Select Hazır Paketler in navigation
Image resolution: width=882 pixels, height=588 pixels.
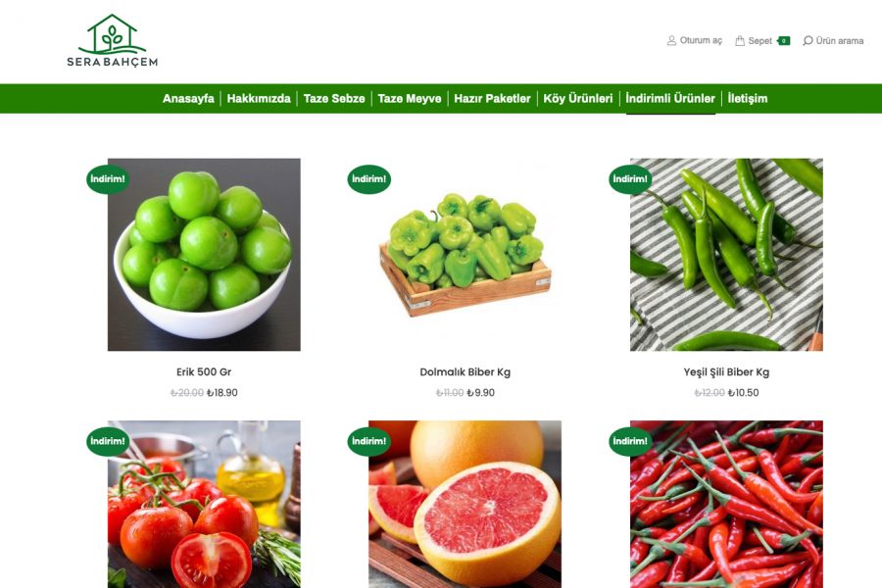pos(492,98)
